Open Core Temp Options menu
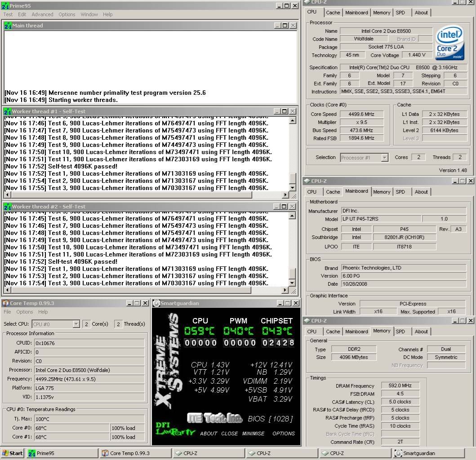Screen dimensions: 476x460 point(25,312)
